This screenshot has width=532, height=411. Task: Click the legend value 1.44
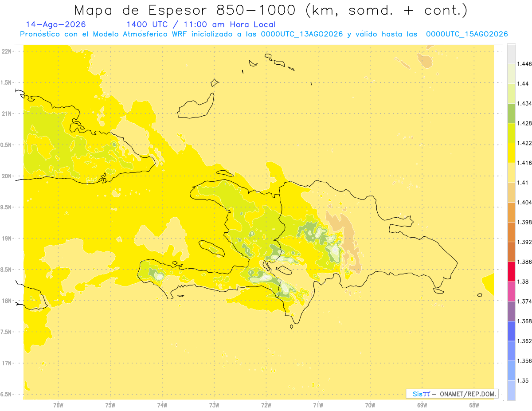tap(522, 84)
